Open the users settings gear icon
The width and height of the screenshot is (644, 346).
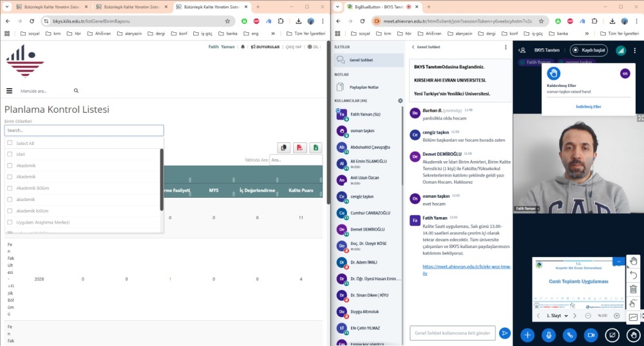click(x=400, y=101)
